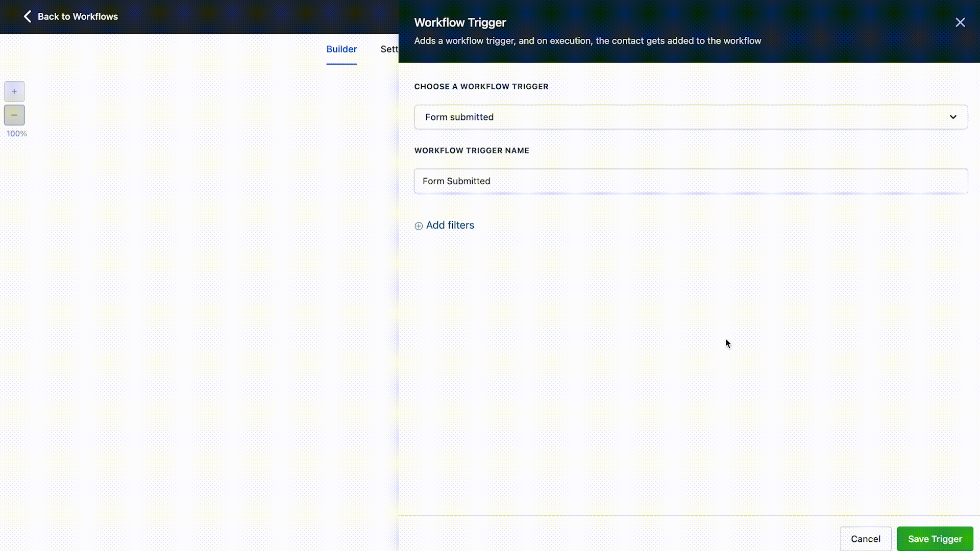Expand the trigger dropdown's chevron arrow
Screen dimensions: 980x551
[x=953, y=117]
